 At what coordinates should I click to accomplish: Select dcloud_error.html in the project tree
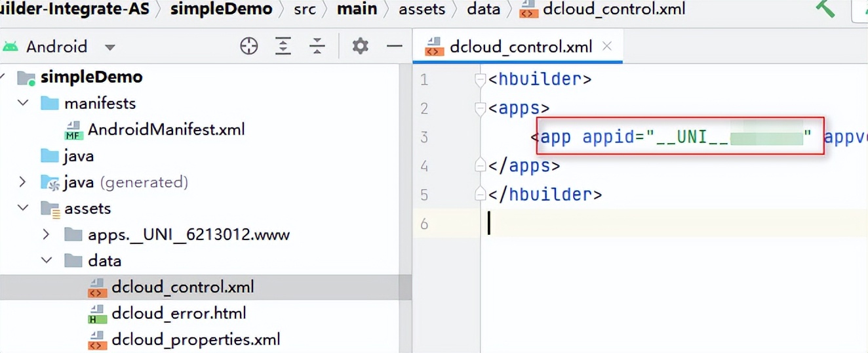(x=178, y=313)
